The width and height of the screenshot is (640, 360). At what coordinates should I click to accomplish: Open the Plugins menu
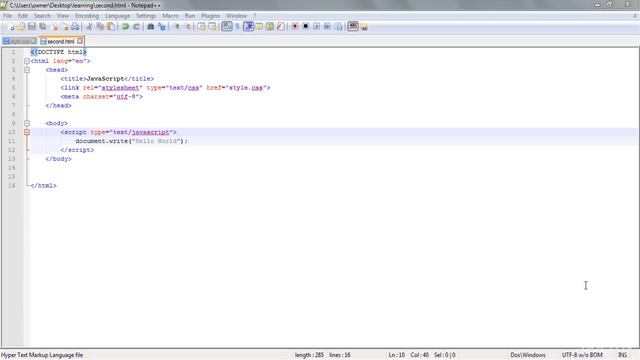point(211,16)
